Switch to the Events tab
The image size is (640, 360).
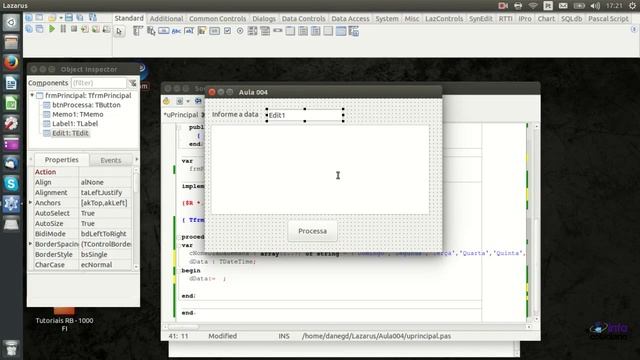[x=111, y=160]
